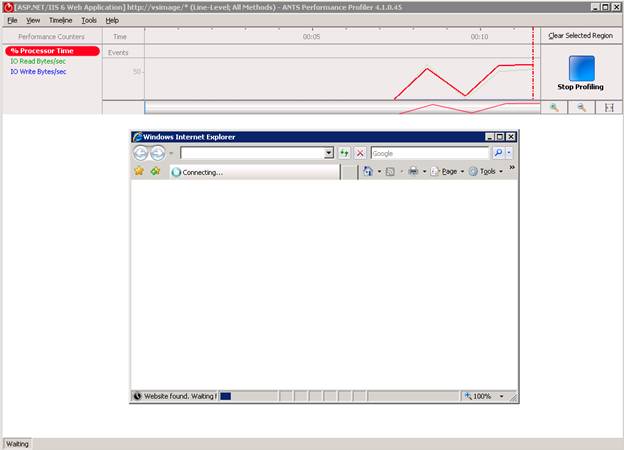The height and width of the screenshot is (450, 624).
Task: Open the search provider dropdown arrow
Action: pos(509,153)
